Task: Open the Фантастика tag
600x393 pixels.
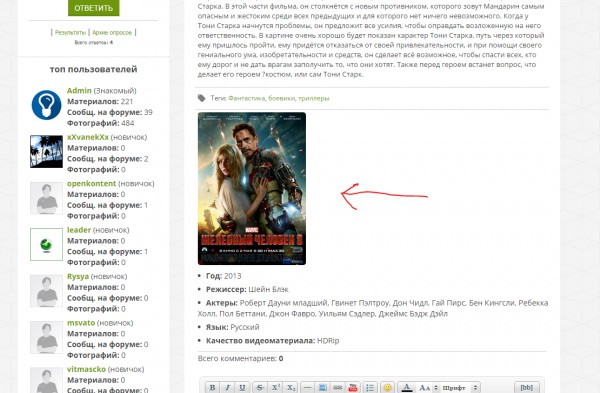Action: (x=246, y=98)
